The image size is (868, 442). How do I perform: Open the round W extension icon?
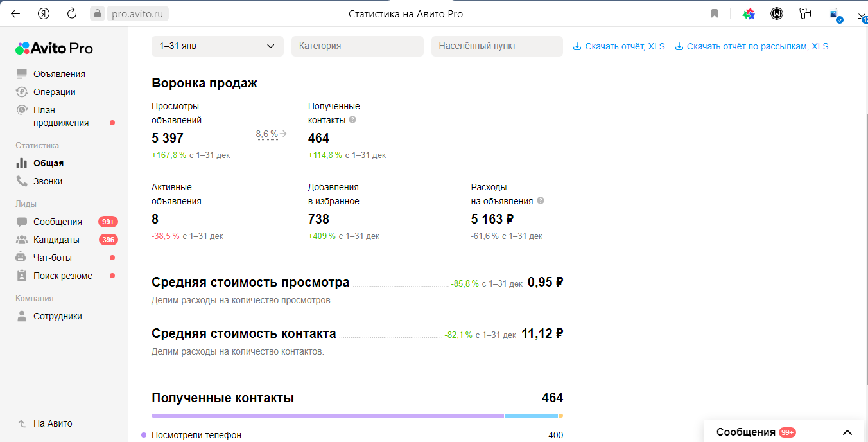[x=777, y=13]
